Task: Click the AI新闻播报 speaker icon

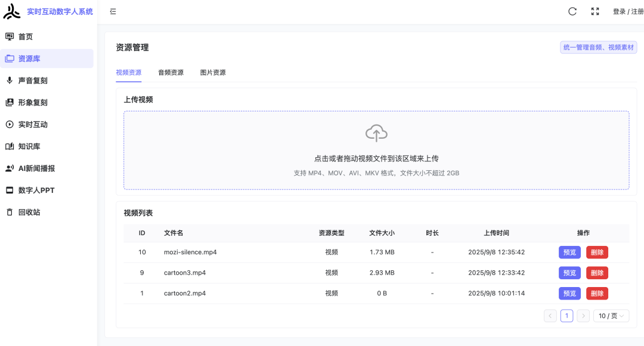Action: pyautogui.click(x=10, y=168)
